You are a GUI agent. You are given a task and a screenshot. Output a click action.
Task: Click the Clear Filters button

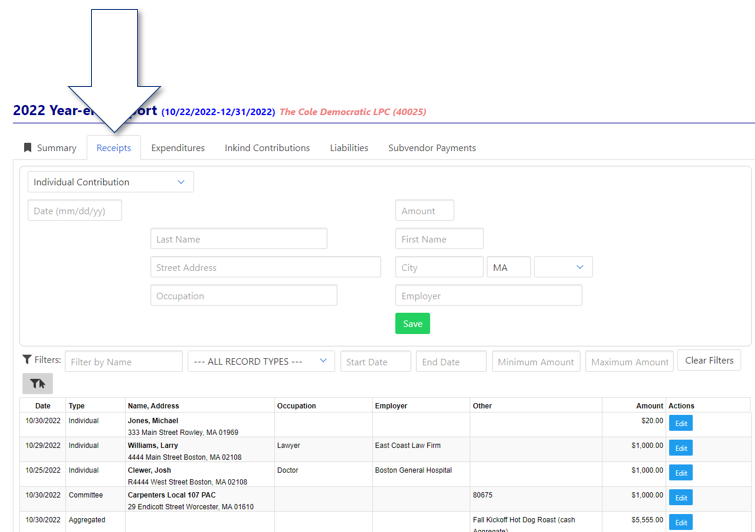click(709, 361)
